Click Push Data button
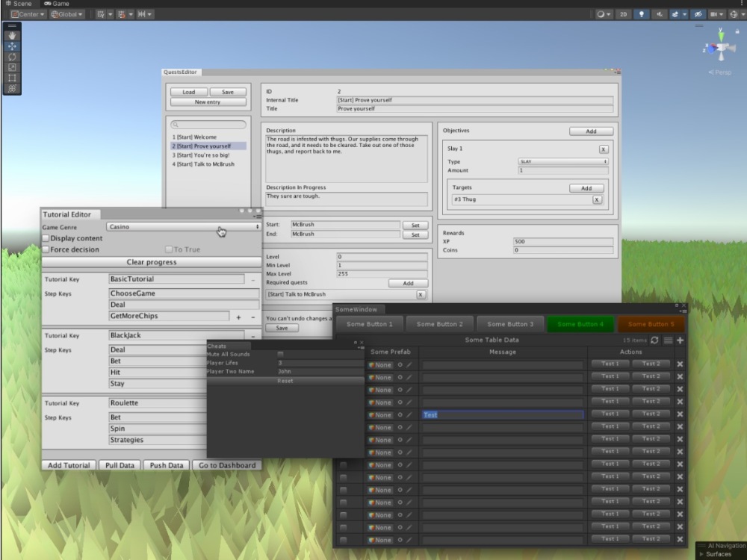 167,465
